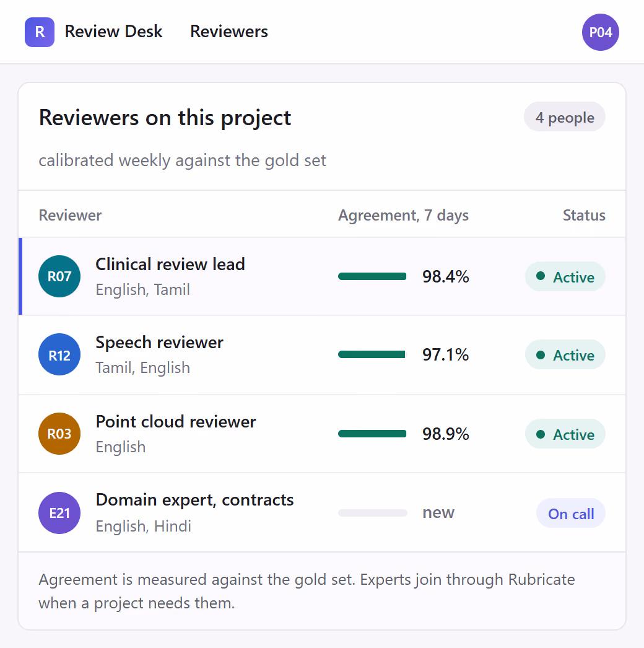Click the Status column header
This screenshot has height=648, width=644.
(584, 216)
